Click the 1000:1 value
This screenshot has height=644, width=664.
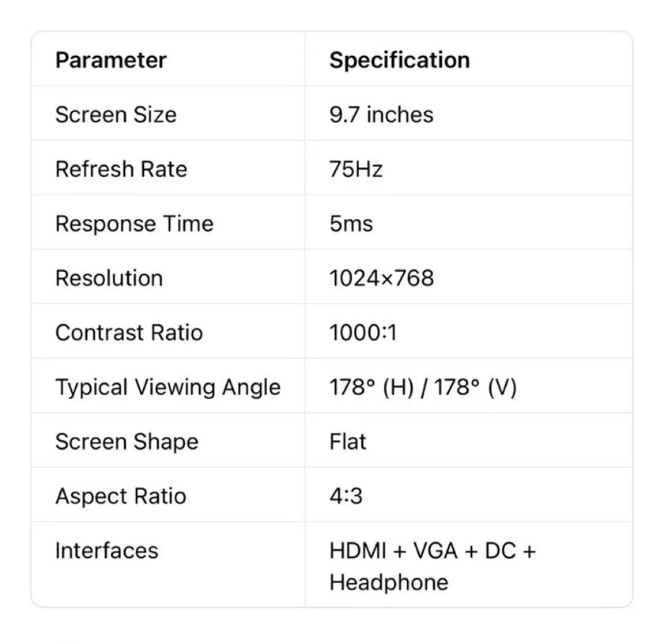tap(363, 333)
